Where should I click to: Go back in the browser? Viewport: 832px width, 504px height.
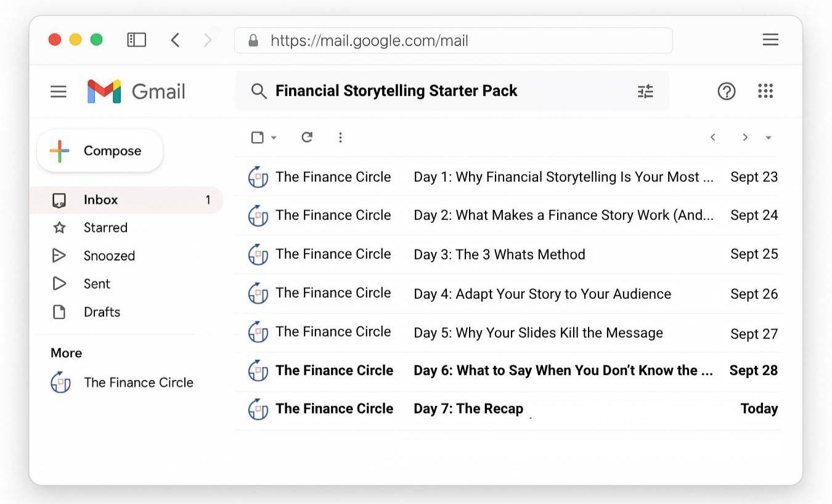point(175,40)
